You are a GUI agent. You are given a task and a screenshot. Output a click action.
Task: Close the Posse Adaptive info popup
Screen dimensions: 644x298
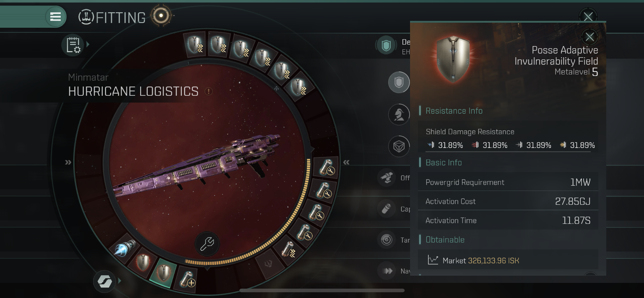(x=589, y=37)
